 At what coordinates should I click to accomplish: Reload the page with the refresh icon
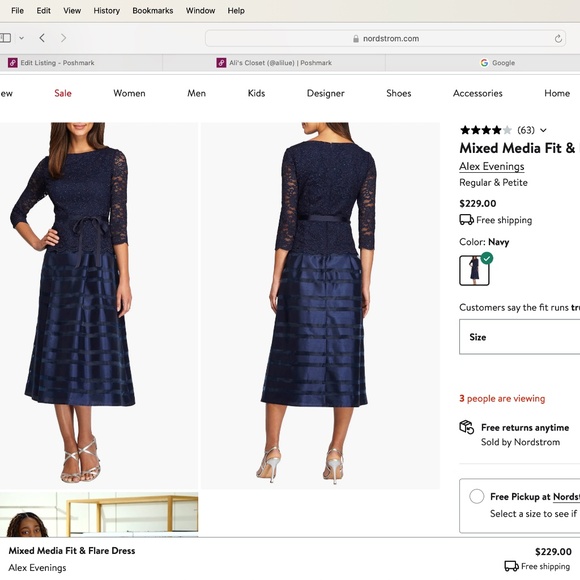(x=558, y=38)
